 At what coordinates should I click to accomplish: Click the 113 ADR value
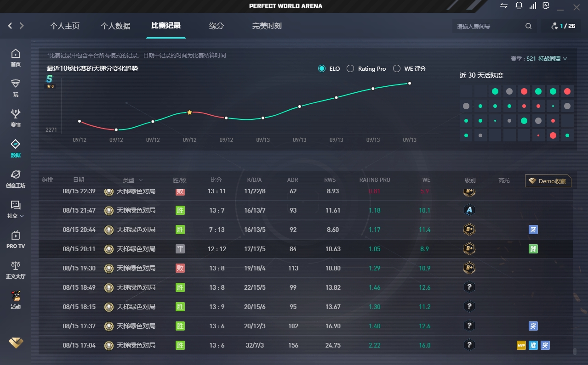[x=293, y=268]
